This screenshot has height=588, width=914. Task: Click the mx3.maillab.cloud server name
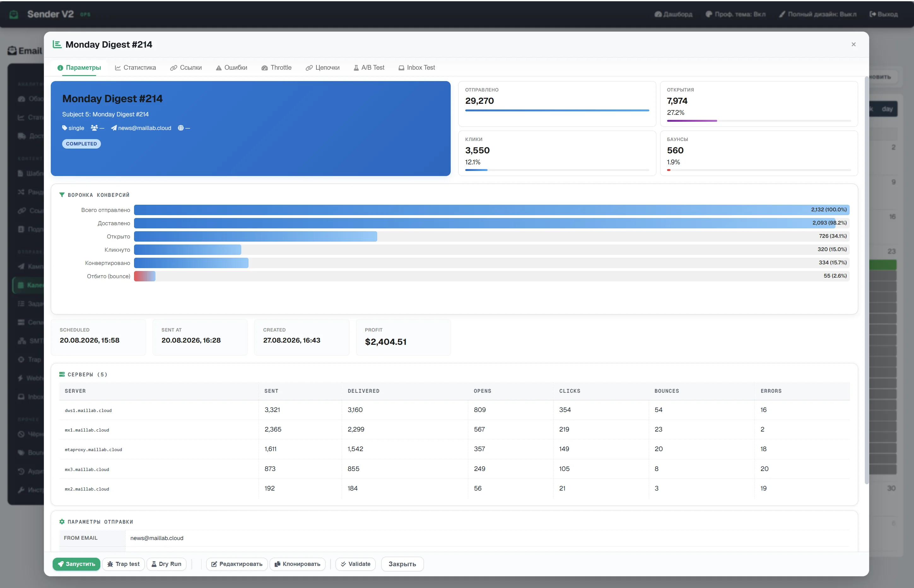click(87, 469)
